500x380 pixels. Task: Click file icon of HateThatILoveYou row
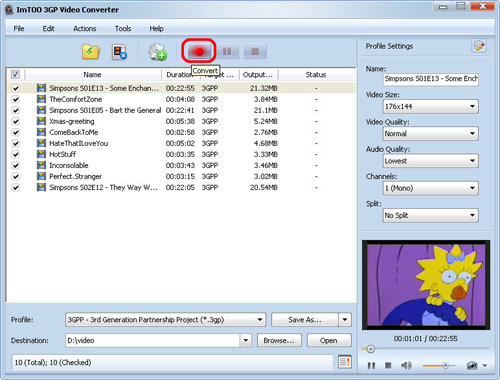pyautogui.click(x=41, y=143)
